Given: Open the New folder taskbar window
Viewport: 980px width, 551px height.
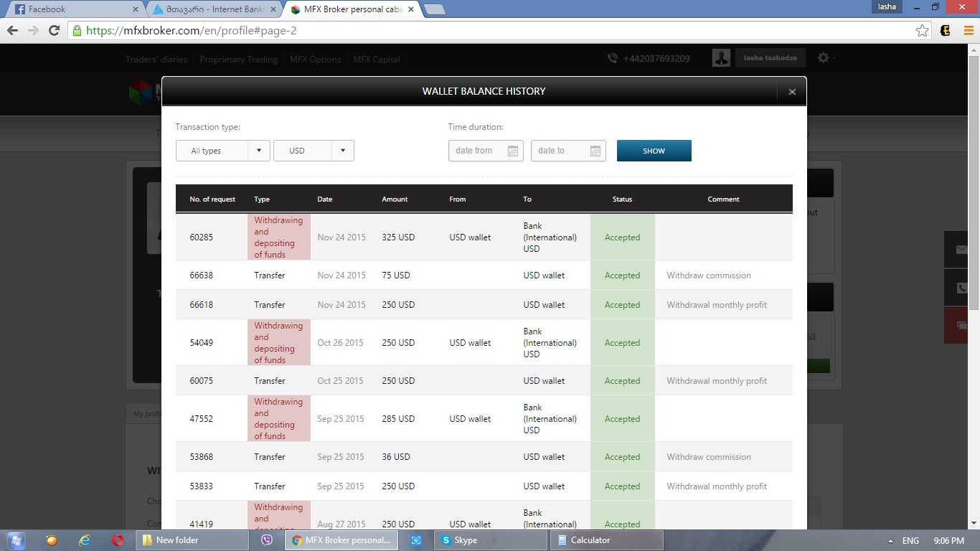Looking at the screenshot, I should pyautogui.click(x=194, y=540).
